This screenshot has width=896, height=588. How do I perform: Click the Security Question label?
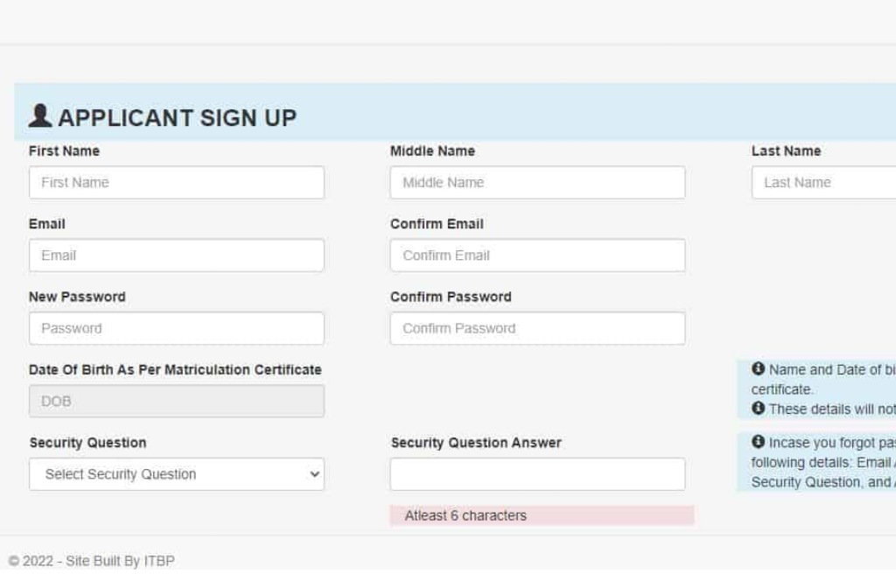coord(87,443)
